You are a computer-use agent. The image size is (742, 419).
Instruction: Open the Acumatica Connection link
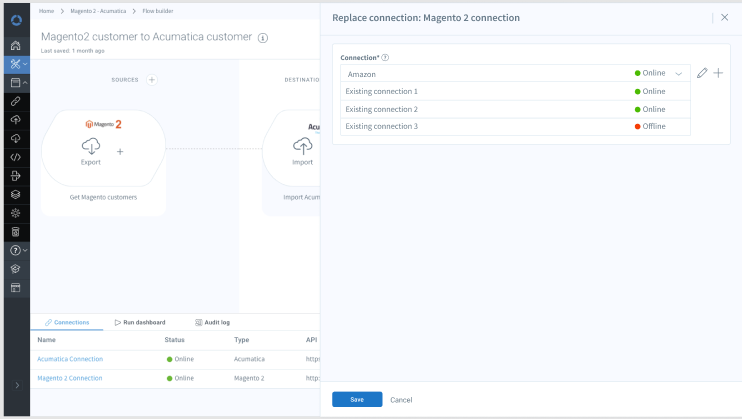70,358
